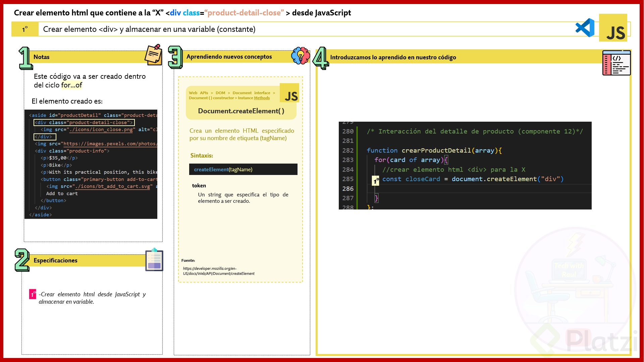Click the Crea un elemento HTML description

click(x=241, y=134)
